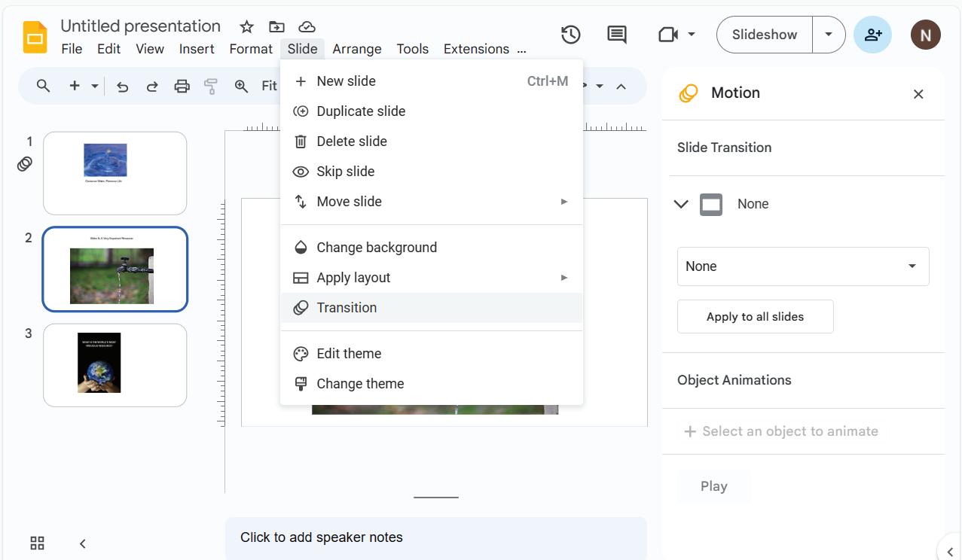Click the Play button
This screenshot has height=560, width=962.
pyautogui.click(x=713, y=486)
